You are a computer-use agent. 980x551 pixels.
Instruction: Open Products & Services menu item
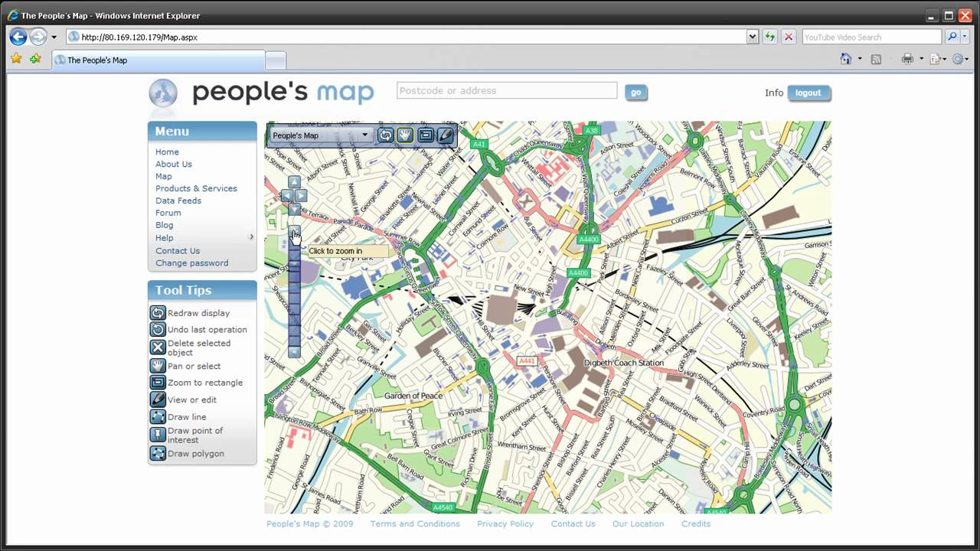(x=196, y=188)
